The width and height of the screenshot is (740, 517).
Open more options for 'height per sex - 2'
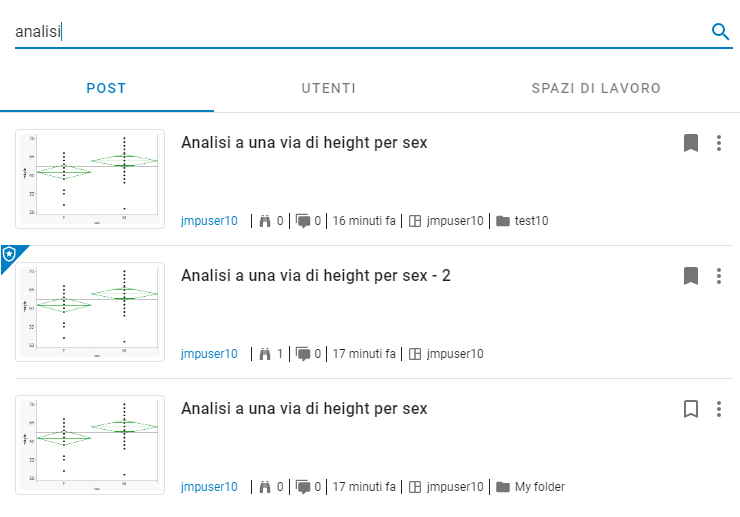[718, 276]
